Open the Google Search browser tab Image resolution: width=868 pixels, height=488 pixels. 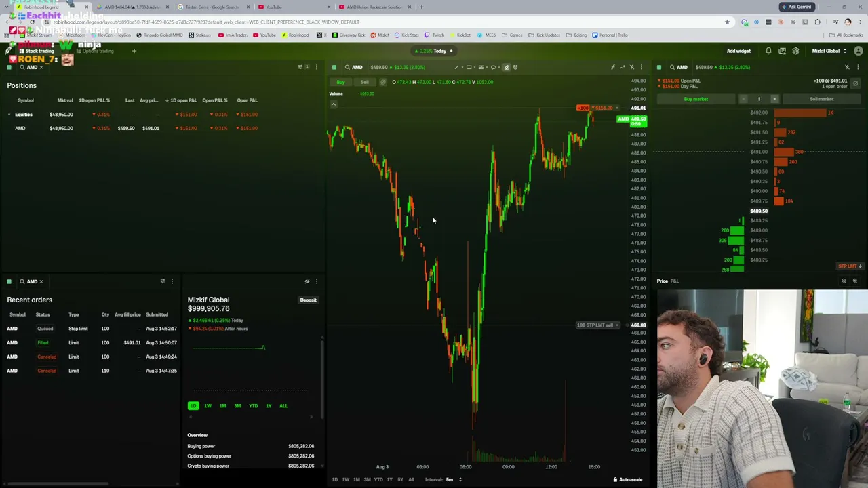coord(212,7)
